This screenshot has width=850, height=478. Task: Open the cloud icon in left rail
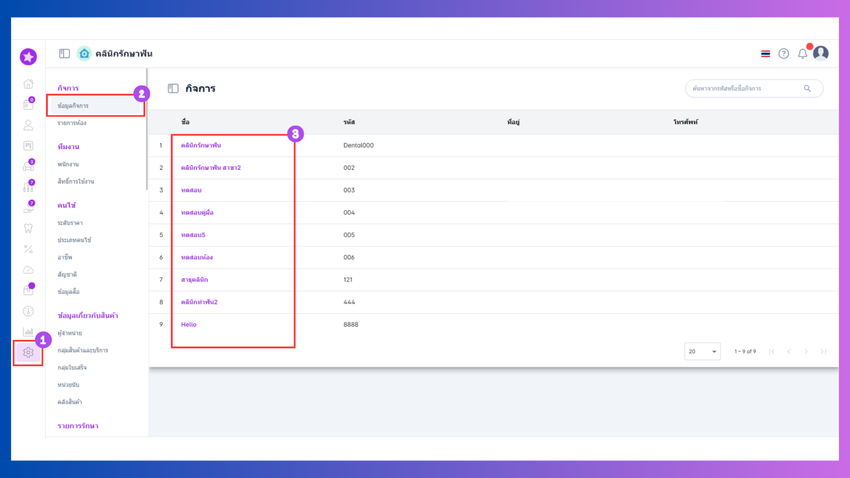point(28,270)
